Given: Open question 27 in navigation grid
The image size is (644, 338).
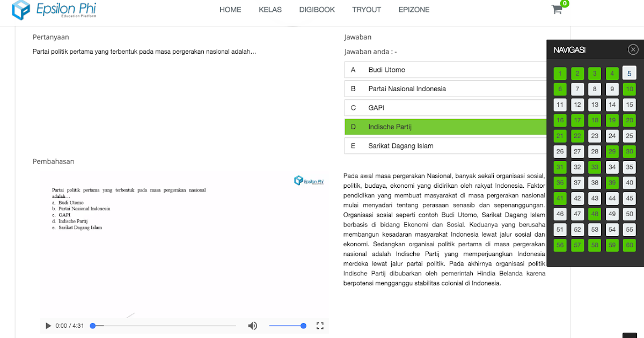Looking at the screenshot, I should pyautogui.click(x=577, y=151).
